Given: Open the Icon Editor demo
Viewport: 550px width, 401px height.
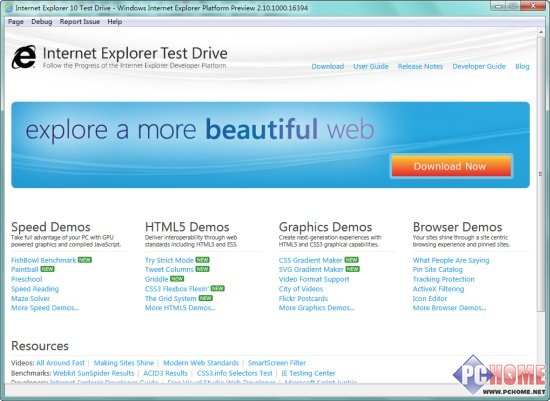Looking at the screenshot, I should (430, 299).
